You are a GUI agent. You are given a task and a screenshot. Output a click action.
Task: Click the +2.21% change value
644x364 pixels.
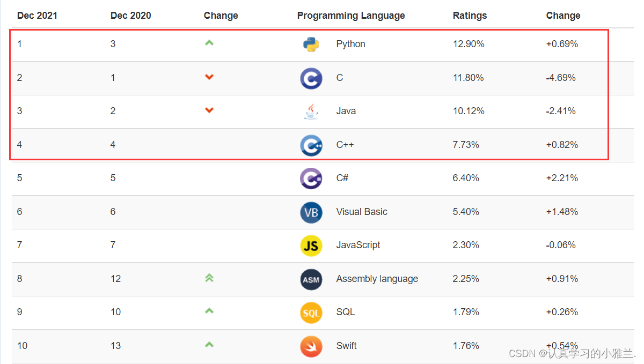click(x=562, y=178)
